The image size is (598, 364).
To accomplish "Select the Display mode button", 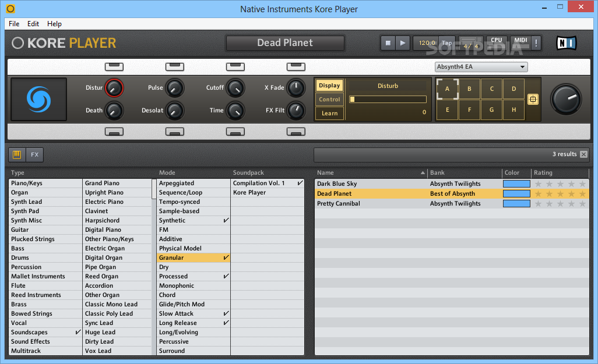I will tap(329, 86).
